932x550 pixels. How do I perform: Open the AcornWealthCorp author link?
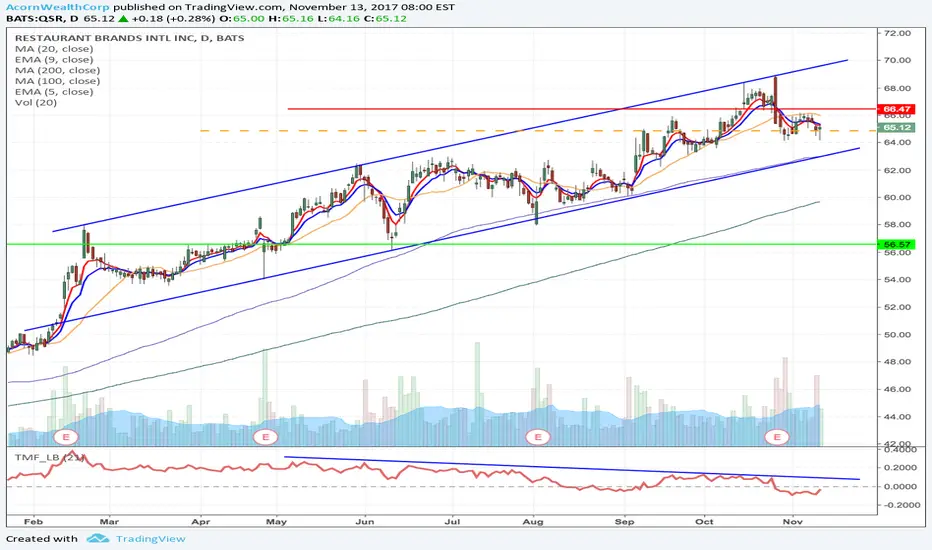click(58, 7)
